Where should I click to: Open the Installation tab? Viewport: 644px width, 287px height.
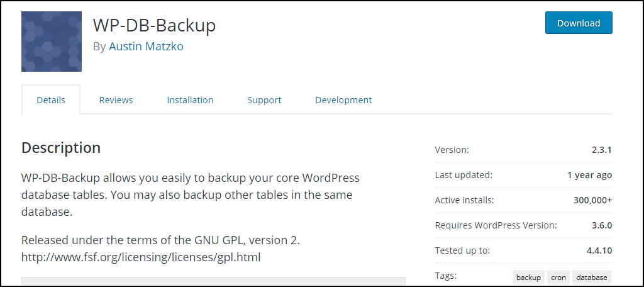pos(190,100)
